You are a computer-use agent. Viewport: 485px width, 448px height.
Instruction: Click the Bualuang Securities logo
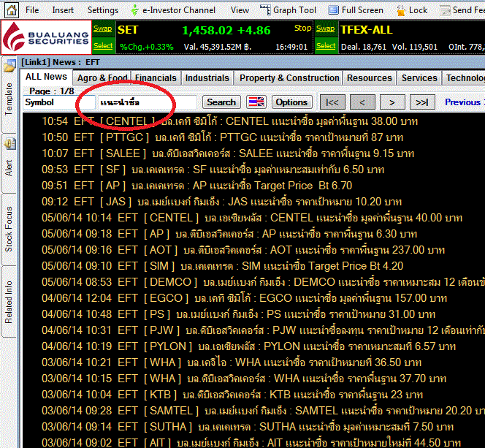(x=46, y=37)
